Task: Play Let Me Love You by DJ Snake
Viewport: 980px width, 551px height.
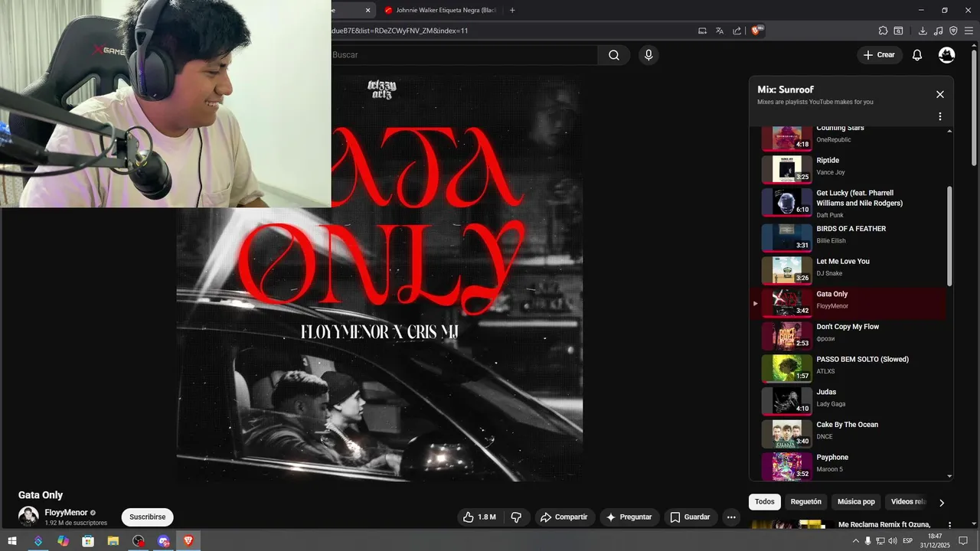Action: [x=848, y=270]
